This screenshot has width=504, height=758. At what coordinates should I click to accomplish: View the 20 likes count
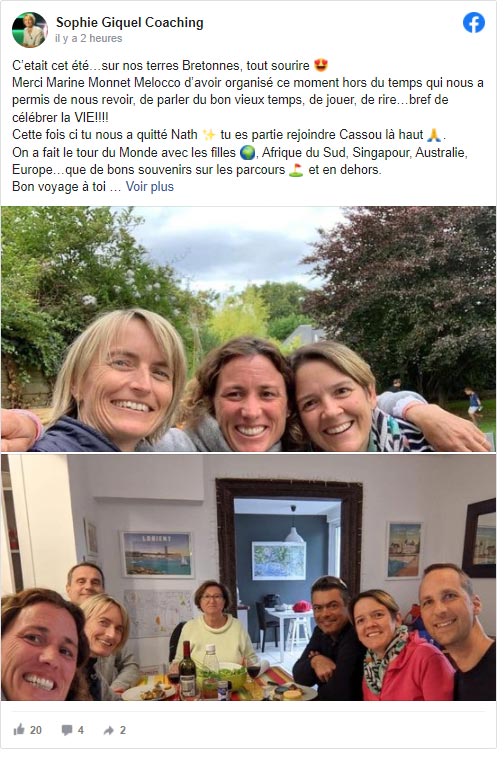(x=36, y=730)
